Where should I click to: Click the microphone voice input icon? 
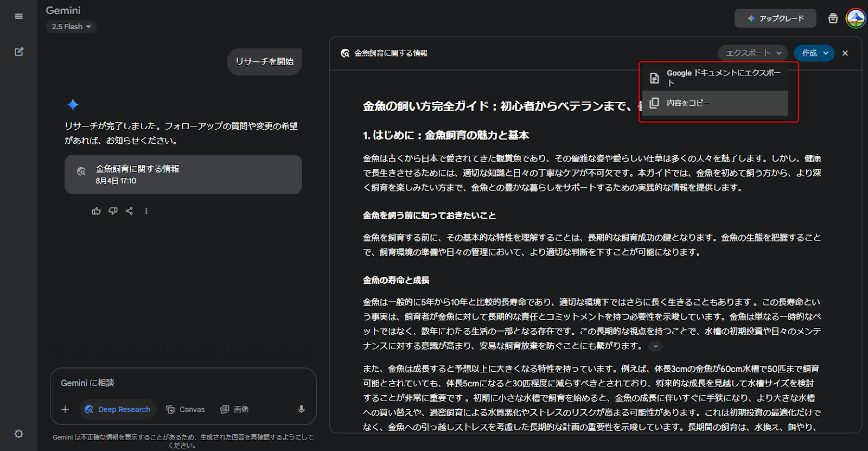point(301,409)
